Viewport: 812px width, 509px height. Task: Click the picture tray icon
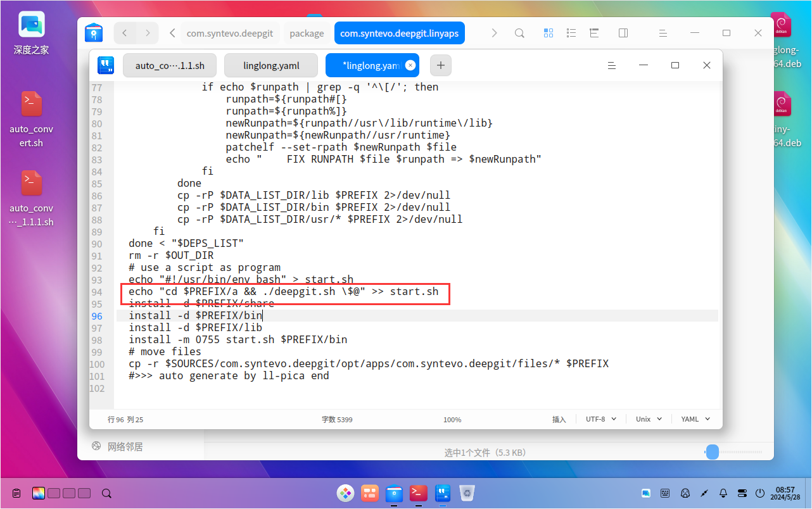645,493
